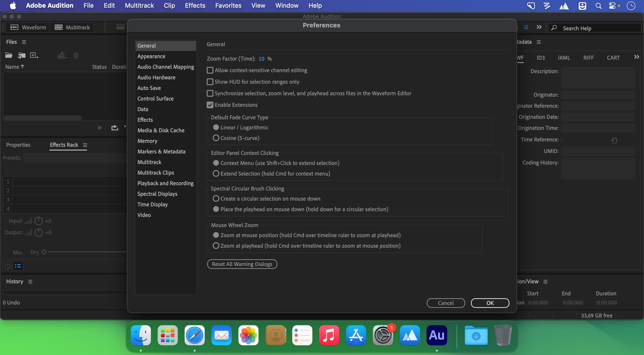This screenshot has width=644, height=355.
Task: Open the Effects Rack panel menu icon
Action: (x=85, y=145)
